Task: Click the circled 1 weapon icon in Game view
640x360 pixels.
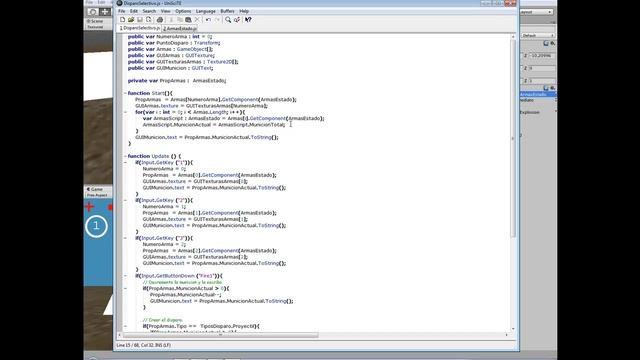Action: point(96,226)
